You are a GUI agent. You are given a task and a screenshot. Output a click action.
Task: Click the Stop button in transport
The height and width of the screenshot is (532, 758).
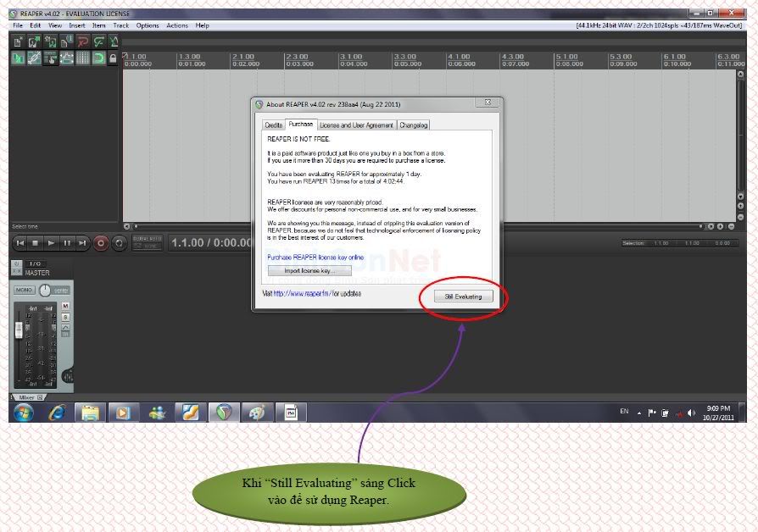coord(36,243)
